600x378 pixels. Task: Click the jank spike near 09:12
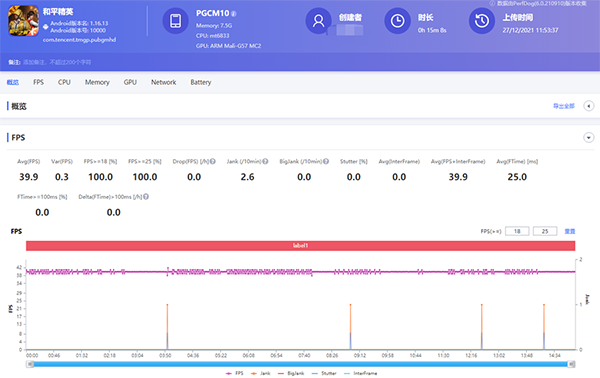(x=351, y=327)
